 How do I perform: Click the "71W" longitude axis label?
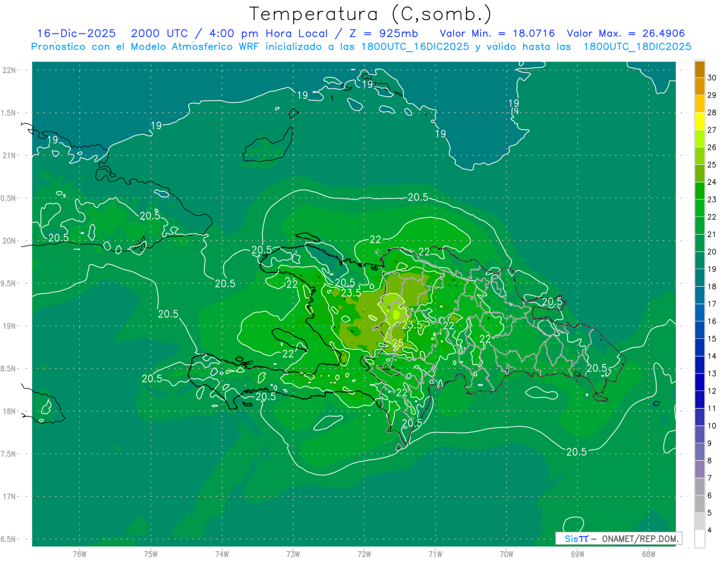click(435, 554)
